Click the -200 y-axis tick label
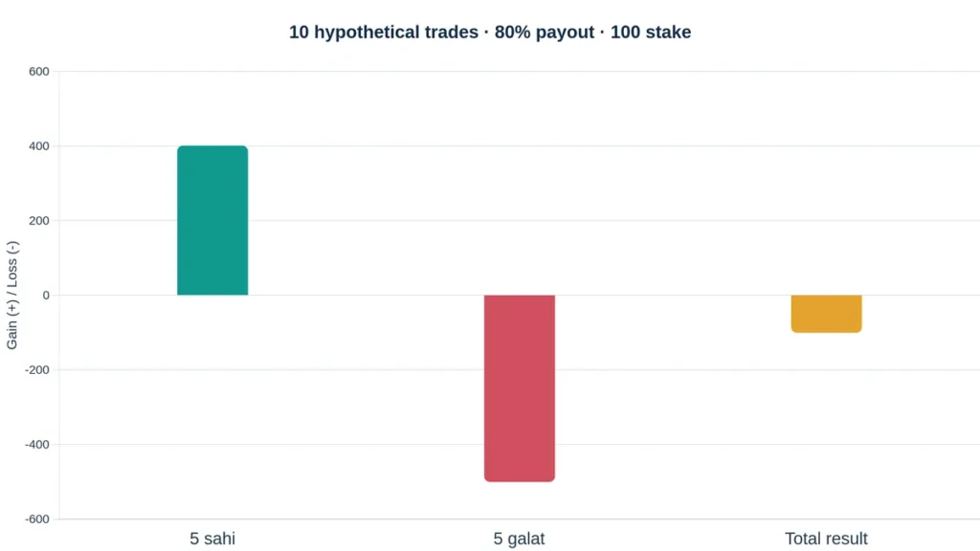Viewport: 980px width, 551px height. tap(37, 370)
